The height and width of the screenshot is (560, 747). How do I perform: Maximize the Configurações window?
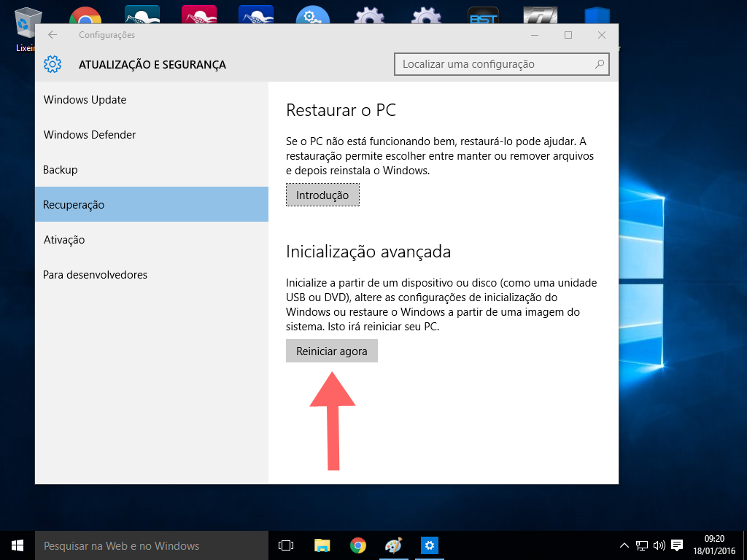tap(568, 35)
